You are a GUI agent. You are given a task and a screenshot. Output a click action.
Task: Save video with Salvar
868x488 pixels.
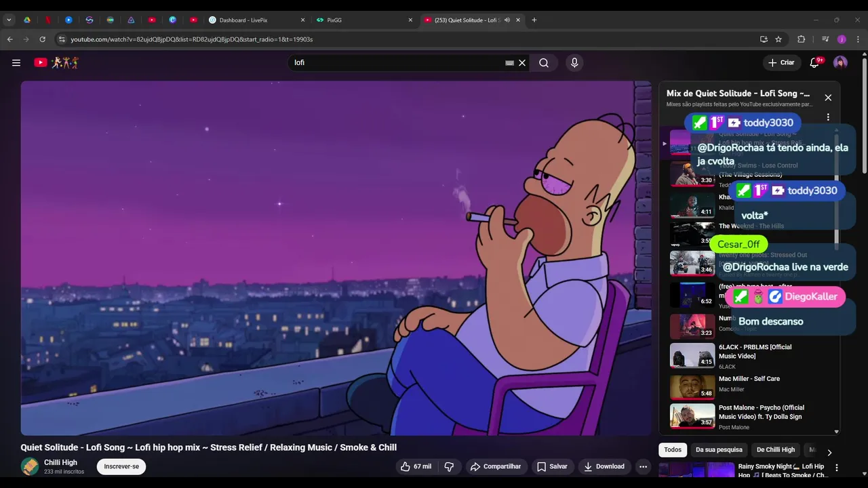click(x=552, y=466)
